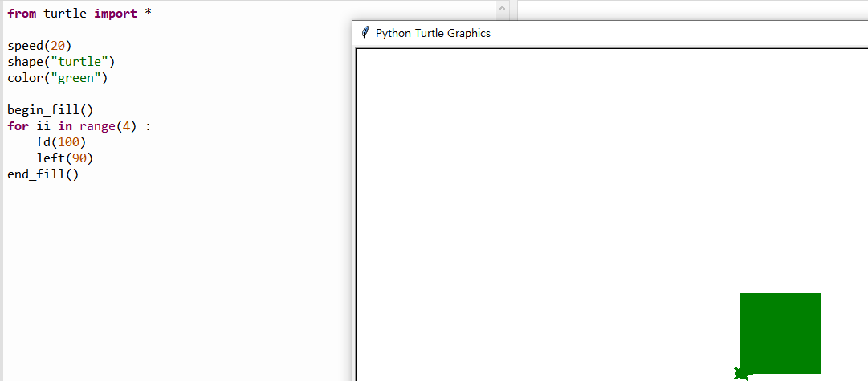Click the feather icon in Turtle window title
Screen dimensions: 868x381
click(365, 33)
